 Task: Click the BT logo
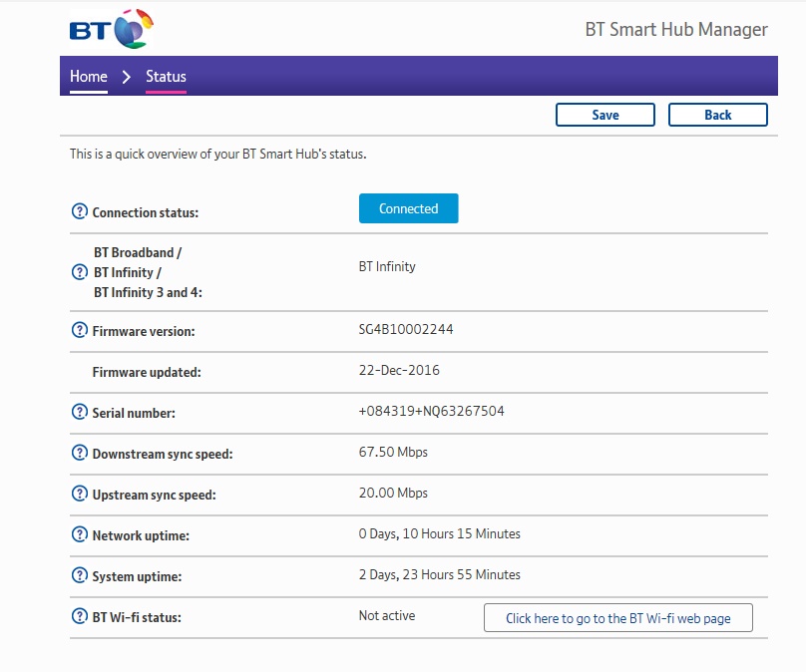112,30
